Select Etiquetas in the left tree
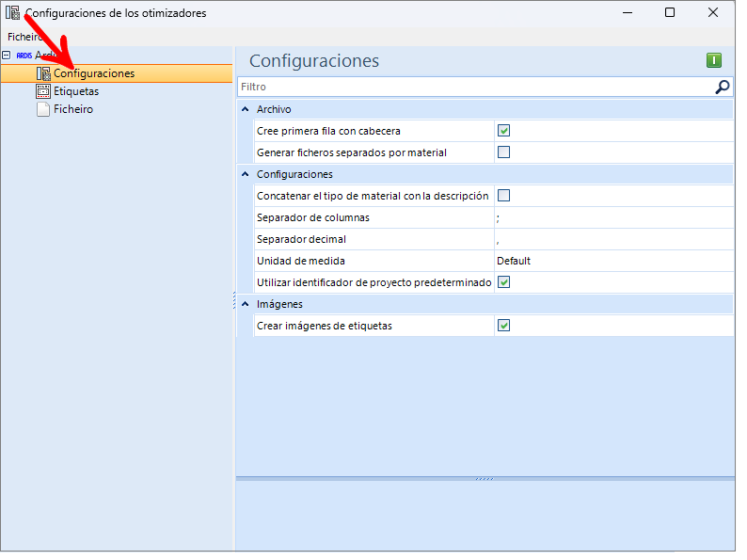The width and height of the screenshot is (747, 560). pos(77,92)
